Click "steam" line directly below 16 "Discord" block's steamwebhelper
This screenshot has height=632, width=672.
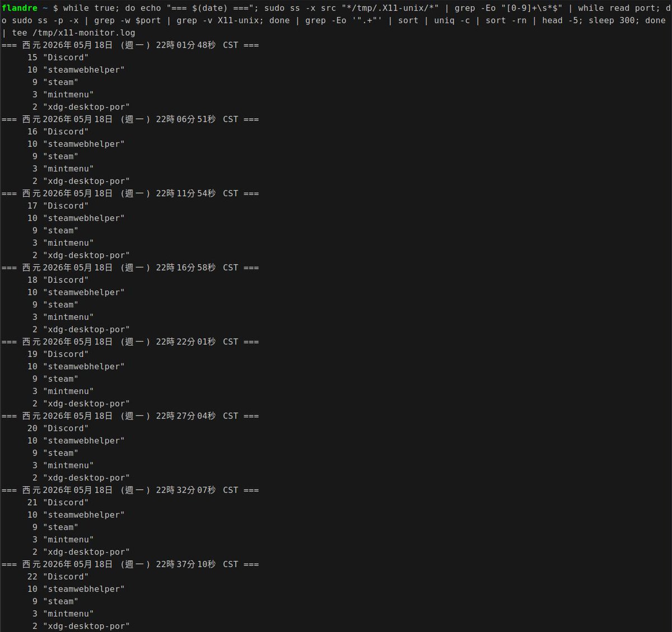(55, 156)
